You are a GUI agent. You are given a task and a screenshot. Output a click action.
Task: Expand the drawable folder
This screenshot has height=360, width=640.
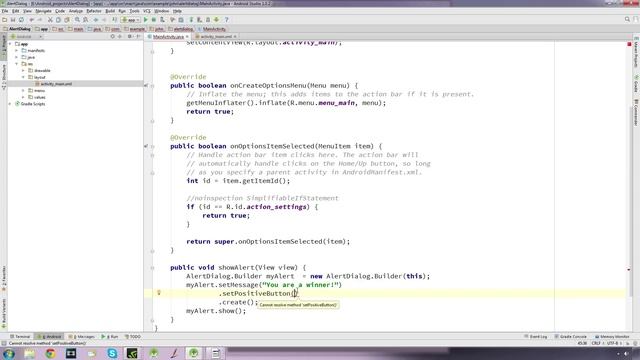[x=23, y=71]
